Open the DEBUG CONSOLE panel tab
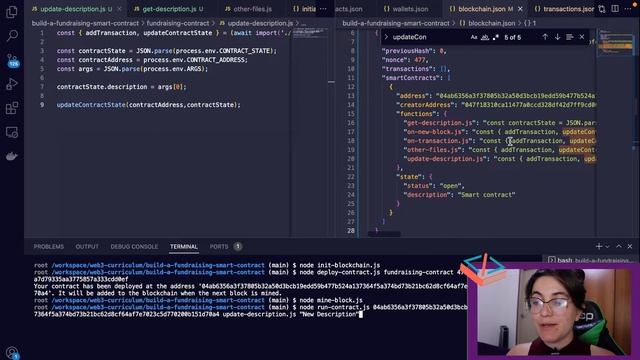Image resolution: width=640 pixels, height=360 pixels. pyautogui.click(x=134, y=247)
